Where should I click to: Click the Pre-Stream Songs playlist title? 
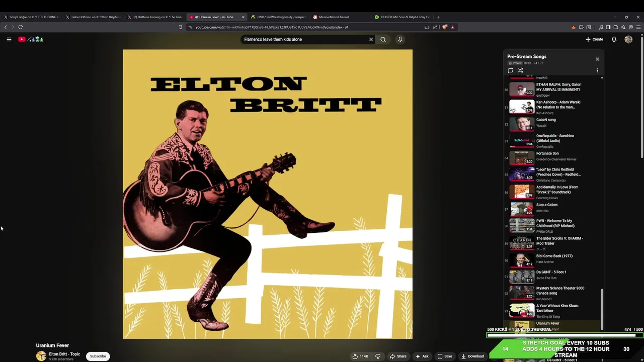coord(527,56)
